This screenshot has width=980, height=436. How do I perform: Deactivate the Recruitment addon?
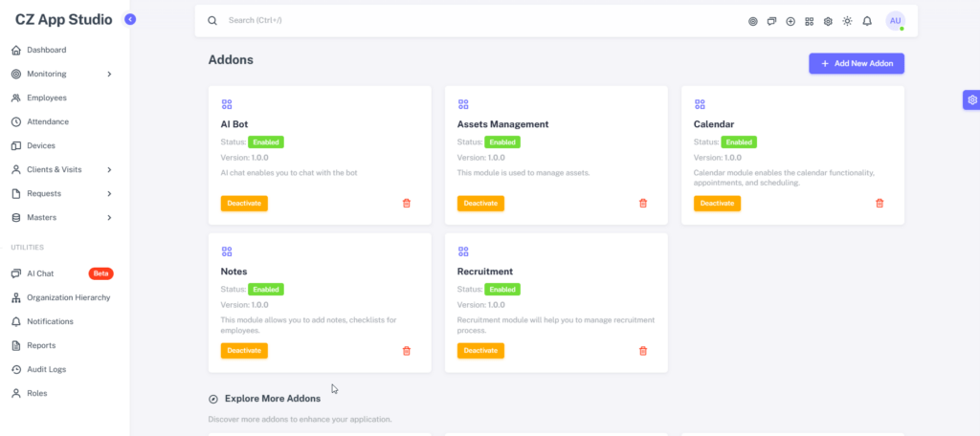480,351
